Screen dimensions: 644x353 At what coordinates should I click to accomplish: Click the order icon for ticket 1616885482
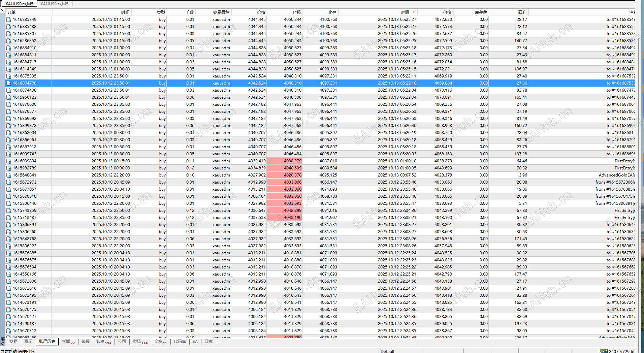click(9, 27)
